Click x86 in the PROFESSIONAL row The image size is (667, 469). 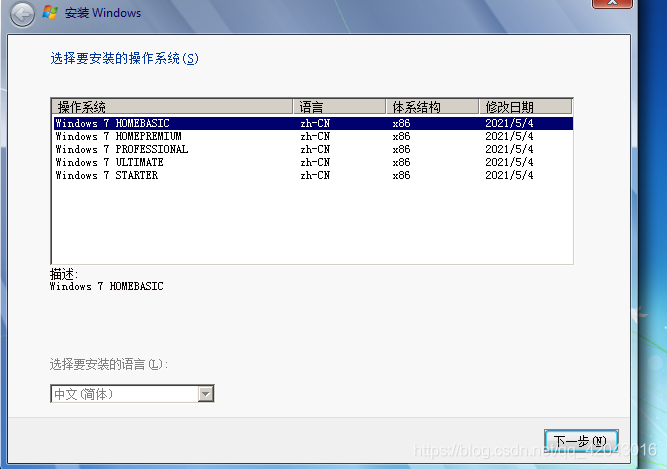point(402,149)
